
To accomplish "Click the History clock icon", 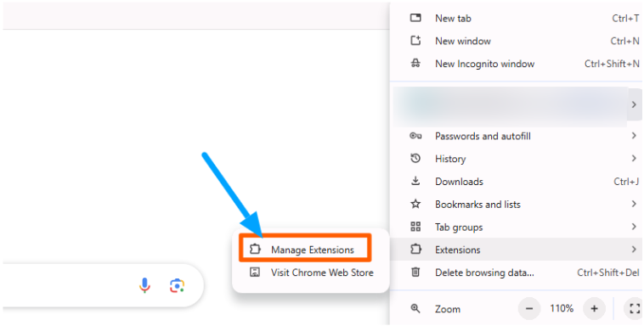I will [x=415, y=159].
